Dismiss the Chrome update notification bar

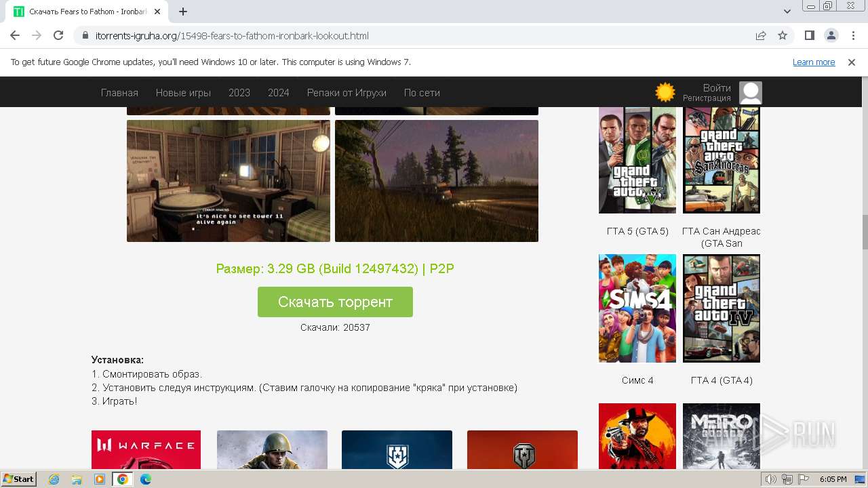(852, 62)
